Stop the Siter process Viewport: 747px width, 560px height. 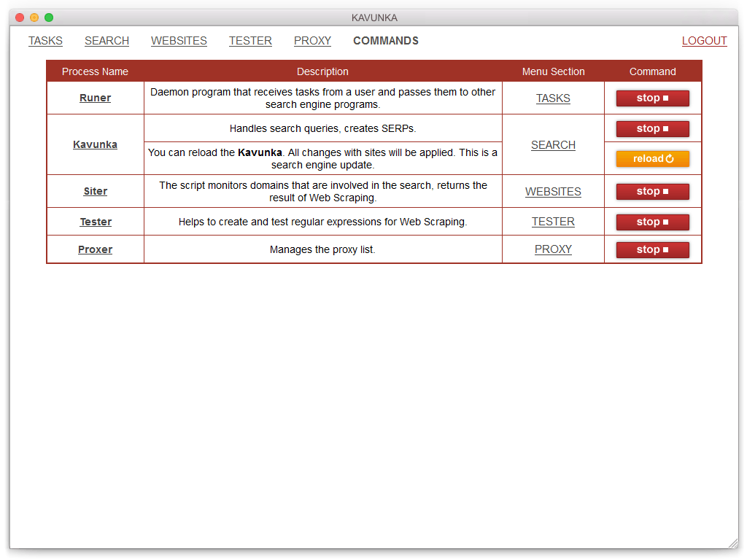[x=652, y=192]
